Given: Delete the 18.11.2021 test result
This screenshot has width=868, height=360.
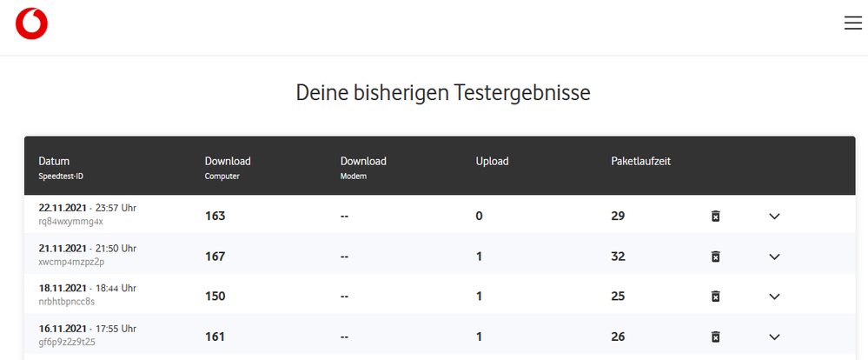Looking at the screenshot, I should coord(715,297).
